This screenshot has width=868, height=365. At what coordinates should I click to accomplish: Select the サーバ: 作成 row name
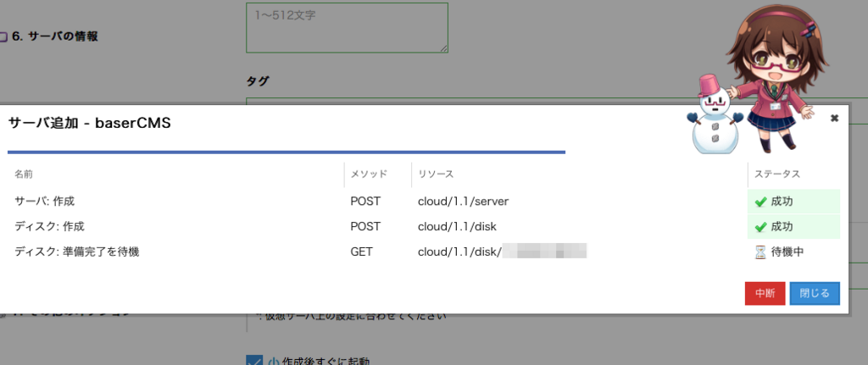44,202
